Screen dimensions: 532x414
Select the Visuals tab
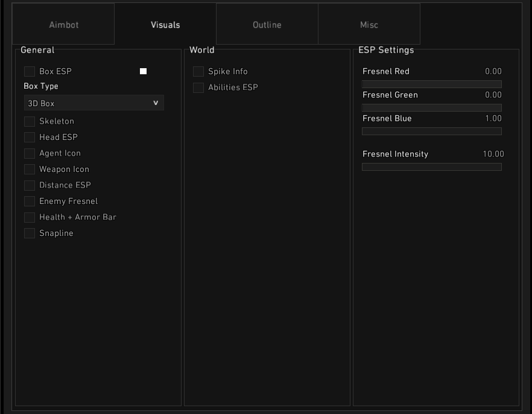165,25
